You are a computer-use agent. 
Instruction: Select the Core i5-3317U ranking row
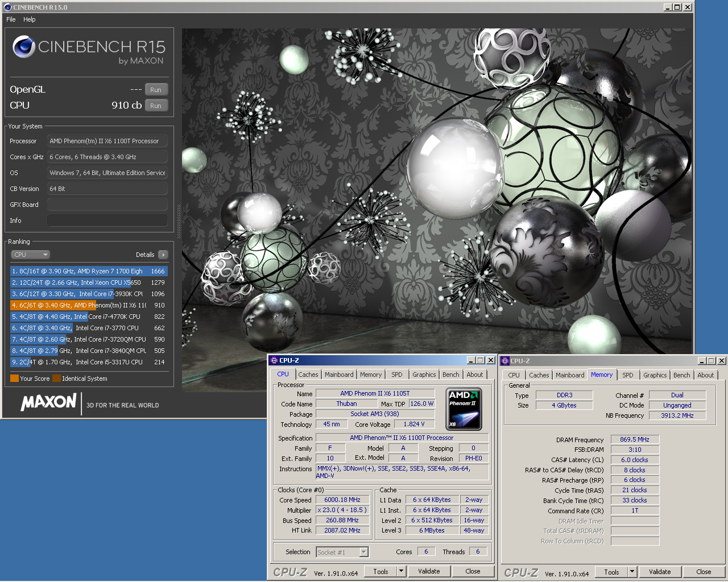(x=89, y=362)
